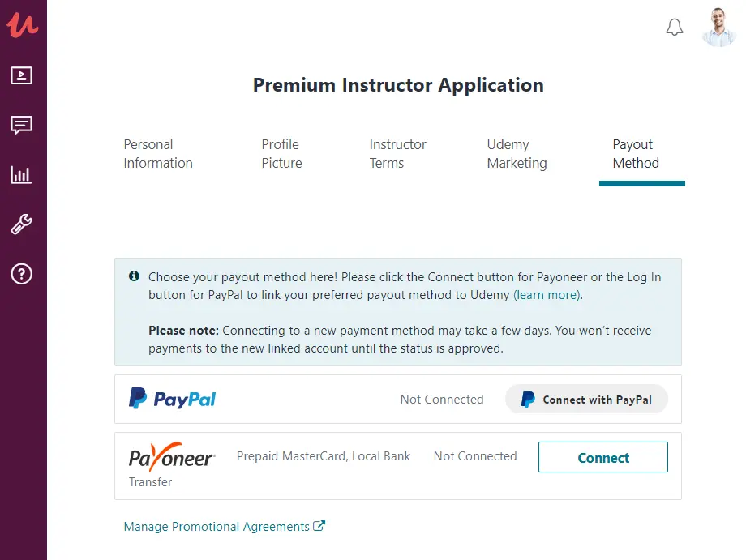Click the Connect with PayPal button
Viewport: 746px width, 560px height.
[x=586, y=400]
